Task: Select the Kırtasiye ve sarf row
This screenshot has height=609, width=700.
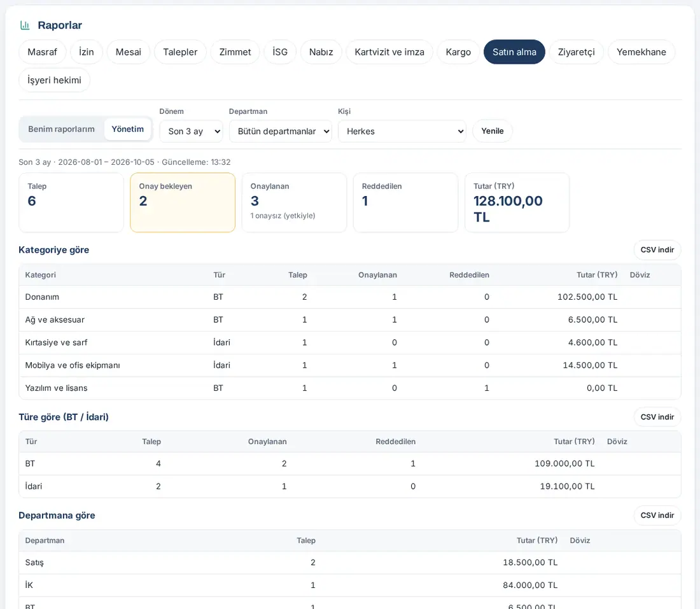Action: click(x=350, y=342)
